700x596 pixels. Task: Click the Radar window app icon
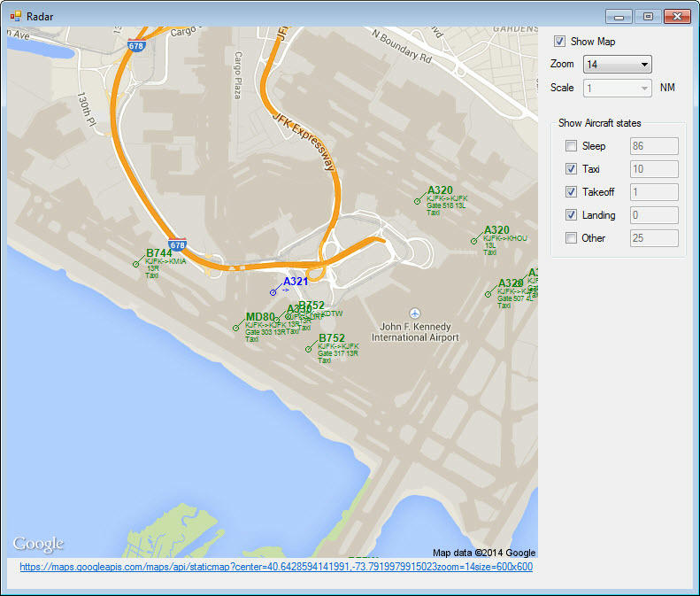tap(16, 17)
